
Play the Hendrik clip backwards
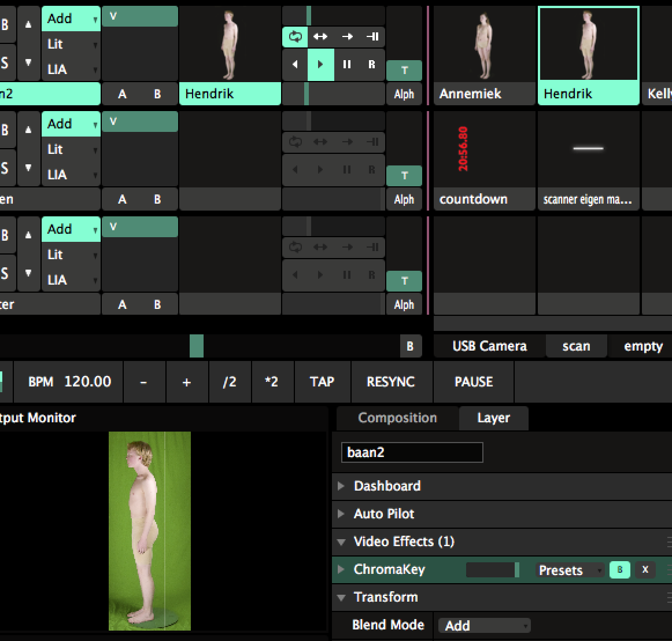[x=295, y=64]
